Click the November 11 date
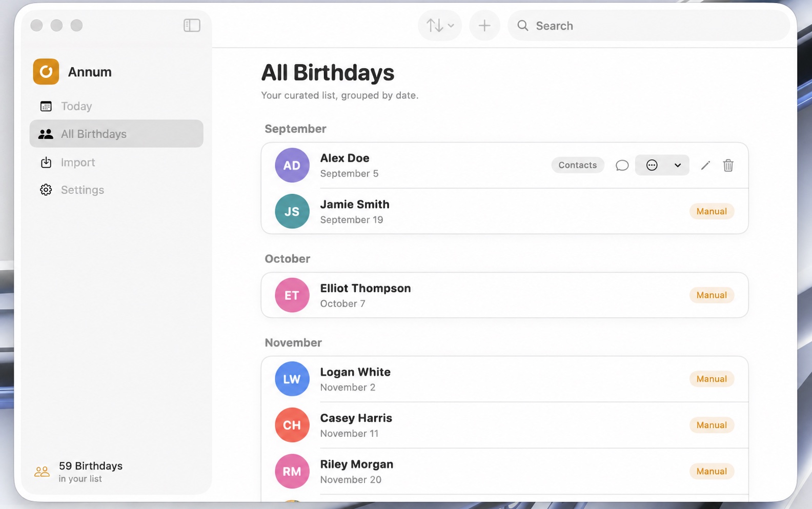Screen dimensions: 812x509 click(349, 433)
